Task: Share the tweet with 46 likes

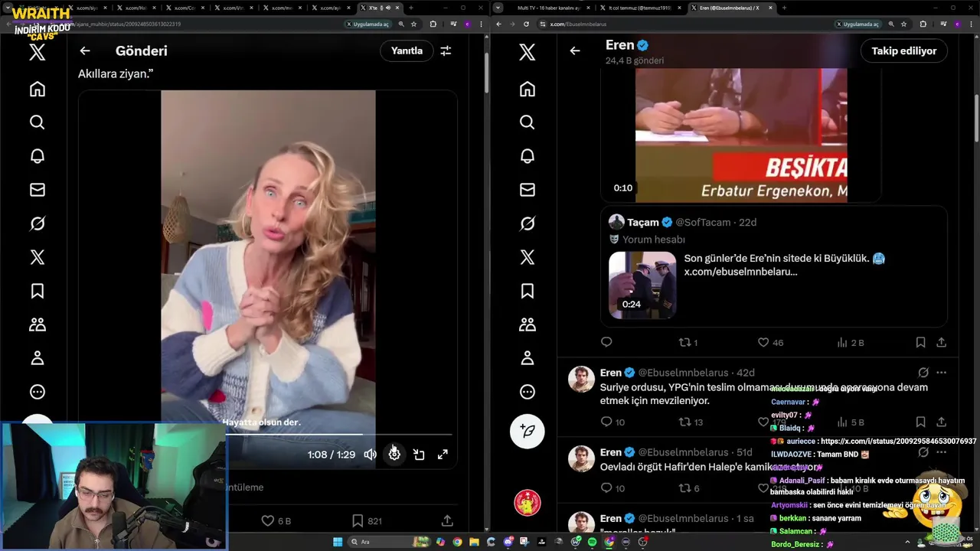Action: tap(941, 342)
